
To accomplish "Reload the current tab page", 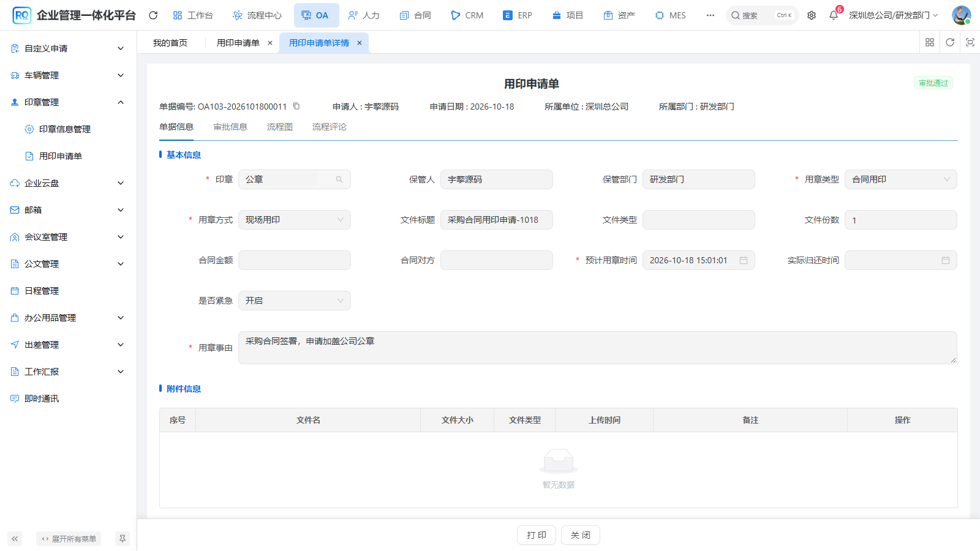I will coord(950,42).
